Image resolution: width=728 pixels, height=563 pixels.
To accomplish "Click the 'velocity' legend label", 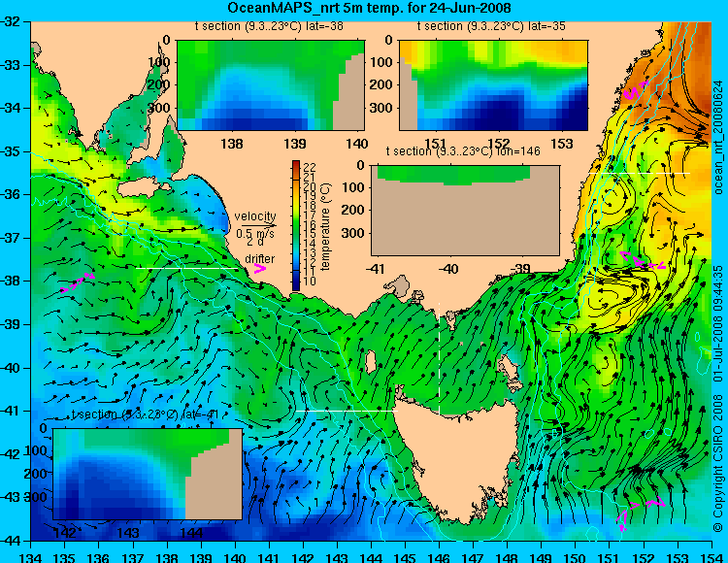I will (255, 216).
